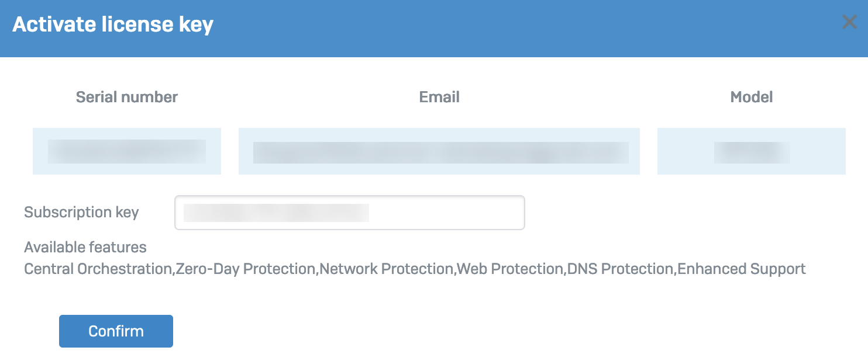
Task: Click the Subscription key label
Action: point(81,212)
